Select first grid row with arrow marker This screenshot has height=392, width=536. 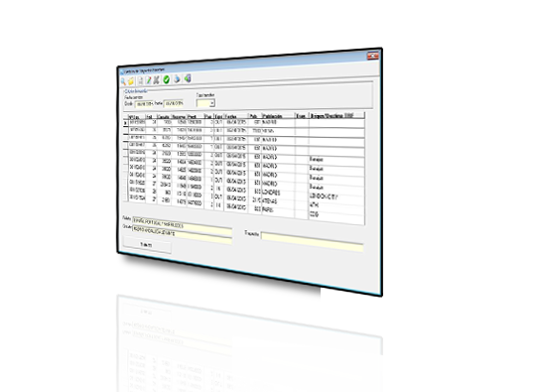[244, 122]
